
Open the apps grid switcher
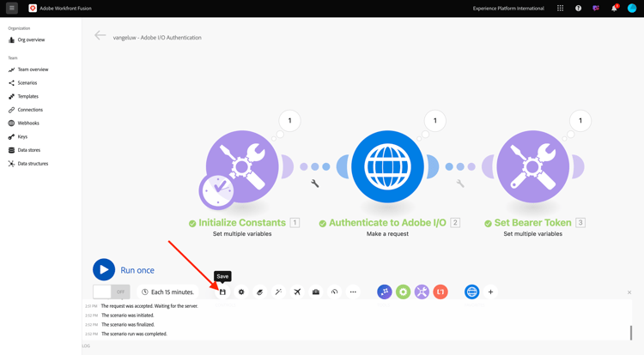[560, 9]
